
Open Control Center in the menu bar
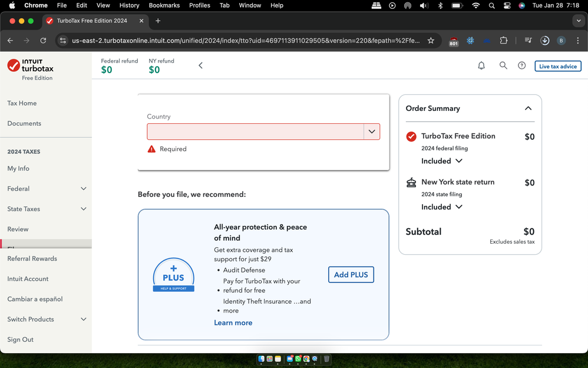click(x=507, y=5)
